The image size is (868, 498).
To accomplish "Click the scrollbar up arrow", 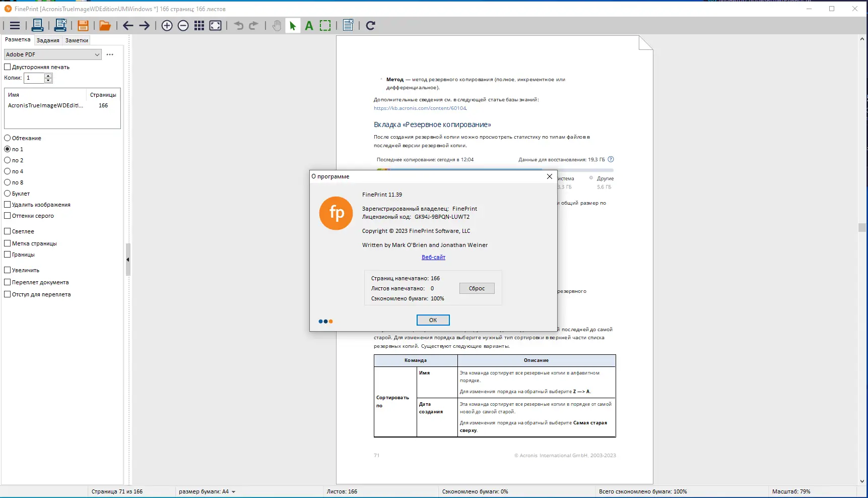I will coord(862,39).
